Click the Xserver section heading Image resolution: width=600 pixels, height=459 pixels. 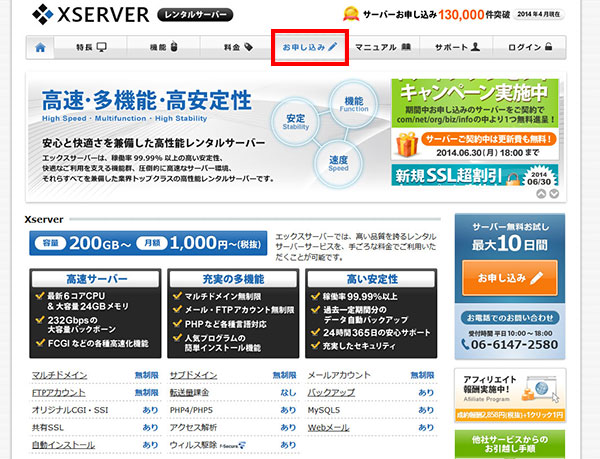(x=44, y=220)
